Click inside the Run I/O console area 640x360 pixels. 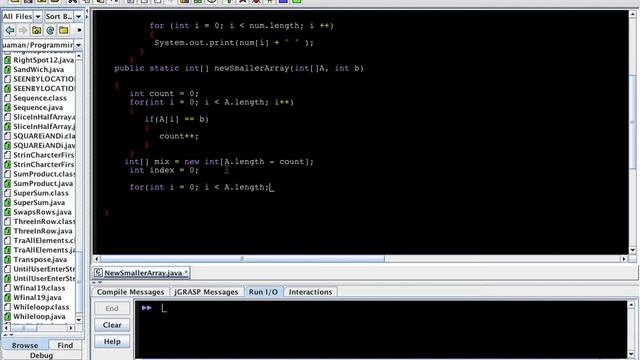point(380,330)
